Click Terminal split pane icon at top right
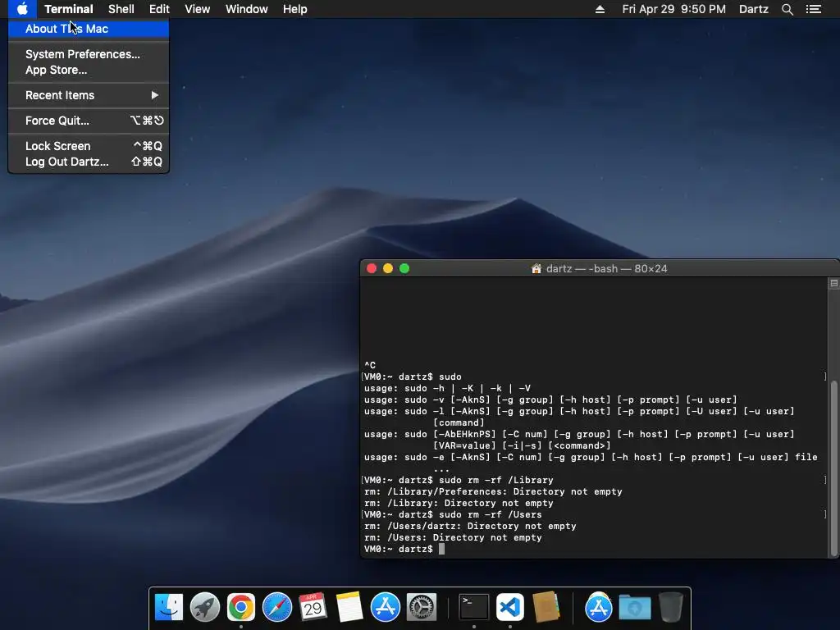This screenshot has height=630, width=840. point(833,283)
